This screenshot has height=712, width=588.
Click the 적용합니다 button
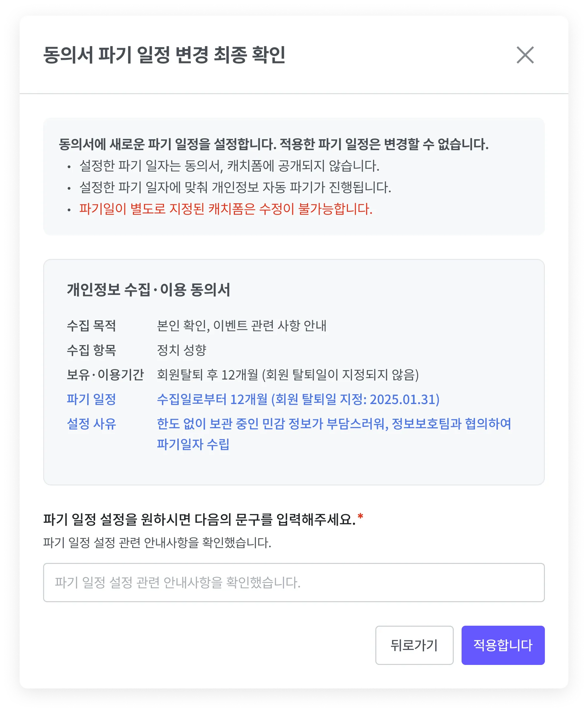click(x=503, y=645)
